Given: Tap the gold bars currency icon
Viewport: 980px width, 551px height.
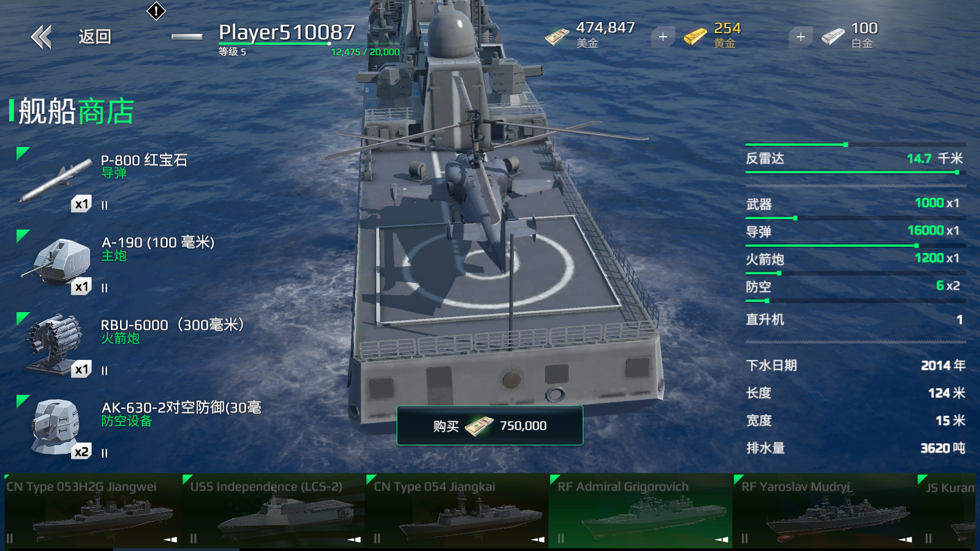Looking at the screenshot, I should click(695, 37).
